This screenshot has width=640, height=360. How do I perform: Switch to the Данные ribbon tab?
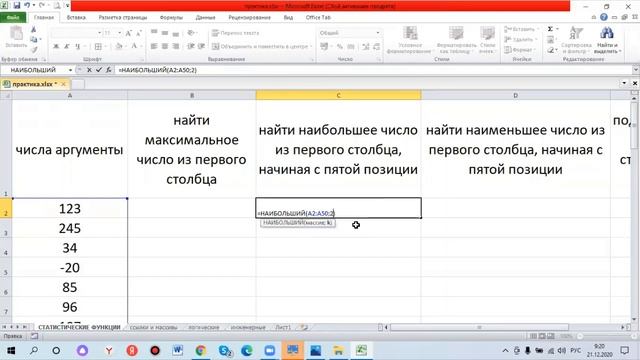click(205, 18)
